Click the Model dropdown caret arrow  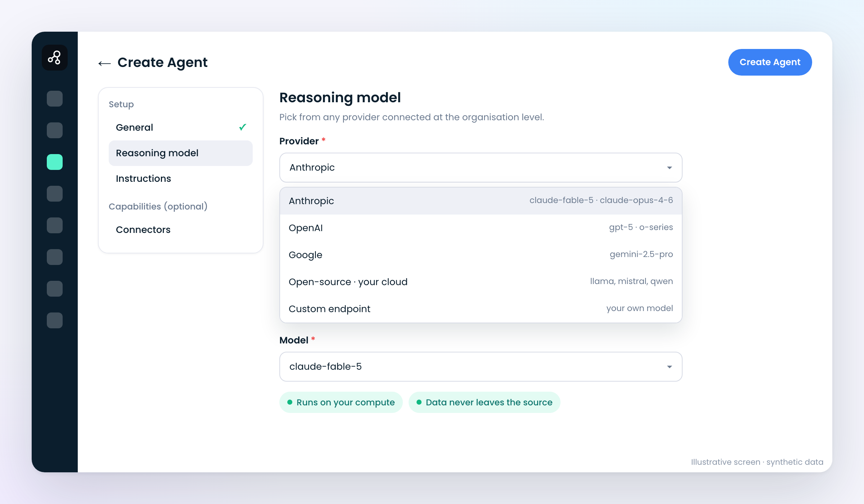click(670, 367)
